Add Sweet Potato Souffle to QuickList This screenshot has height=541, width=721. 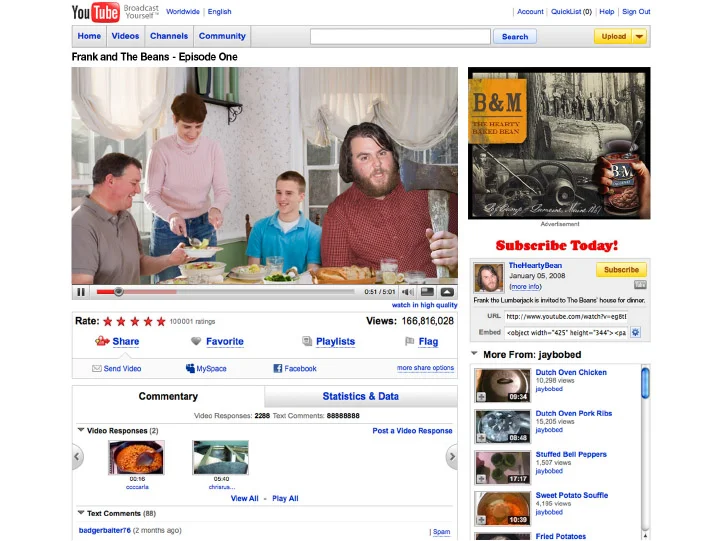point(481,520)
